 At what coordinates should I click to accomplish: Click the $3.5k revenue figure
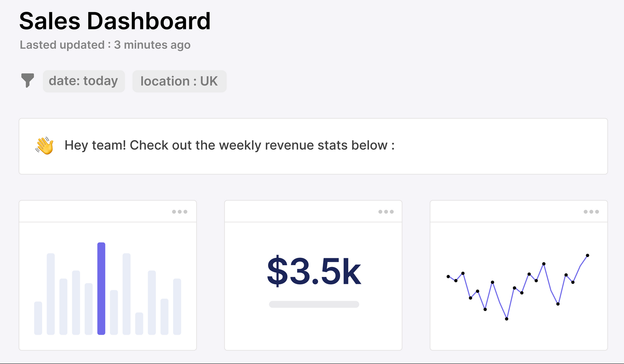[x=314, y=272]
